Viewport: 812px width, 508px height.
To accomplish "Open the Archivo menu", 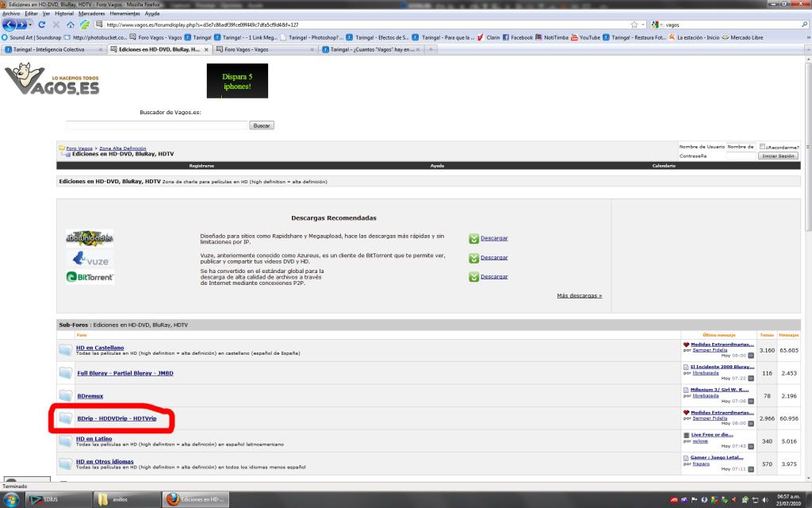I will [11, 13].
